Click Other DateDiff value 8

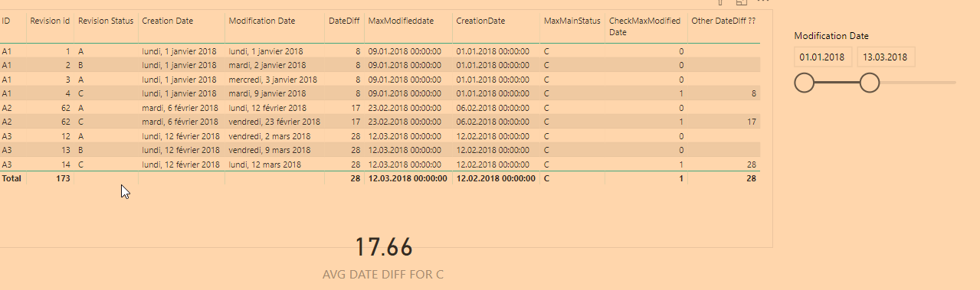coord(754,94)
